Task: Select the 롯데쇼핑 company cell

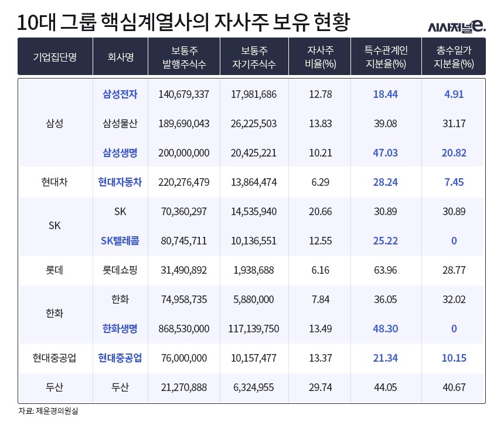Action: coord(120,270)
